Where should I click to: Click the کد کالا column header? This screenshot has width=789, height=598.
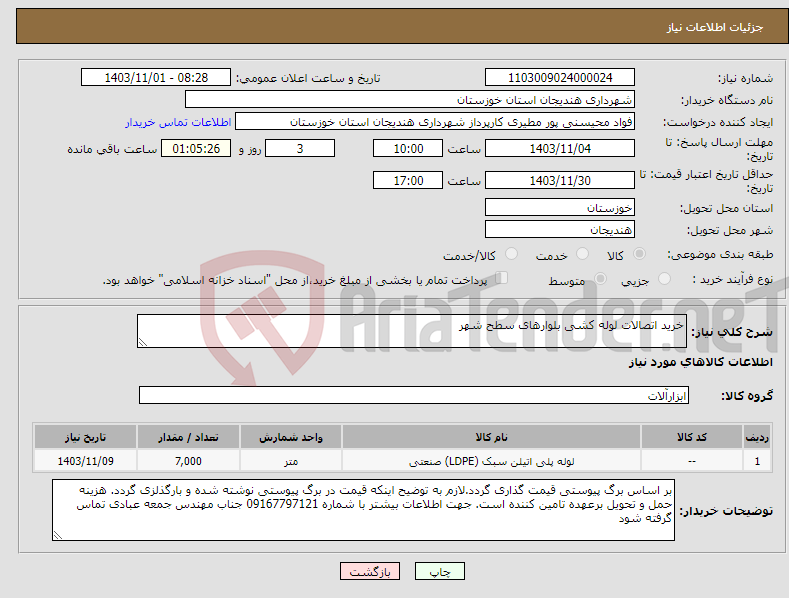click(x=691, y=437)
